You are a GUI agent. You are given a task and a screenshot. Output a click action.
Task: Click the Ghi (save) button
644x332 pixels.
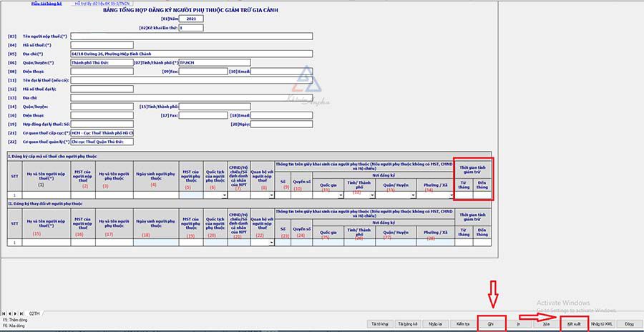pyautogui.click(x=491, y=324)
